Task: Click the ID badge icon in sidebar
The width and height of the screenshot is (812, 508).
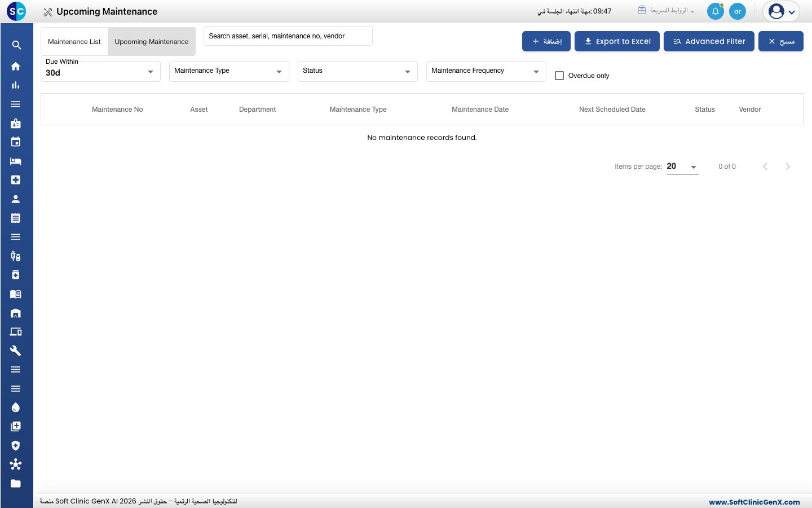Action: [x=16, y=123]
